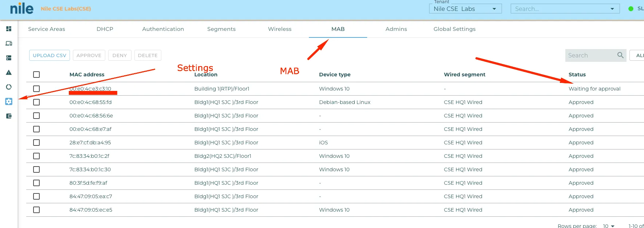Viewport: 644px width, 228px height.
Task: Switch to the Global Settings tab
Action: coord(455,29)
